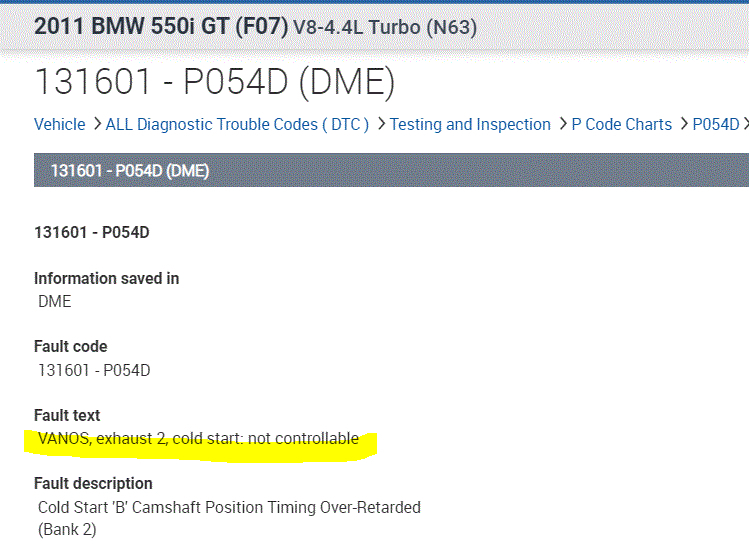Click chevron arrow just before P054D breadcrumb
The width and height of the screenshot is (749, 545).
(683, 125)
